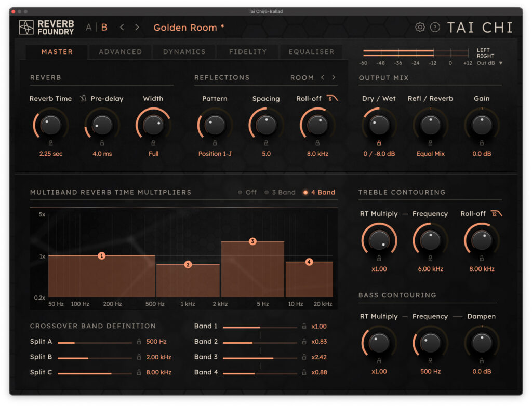Click the Reverb Foundry logo
The width and height of the screenshot is (532, 406).
click(x=46, y=28)
